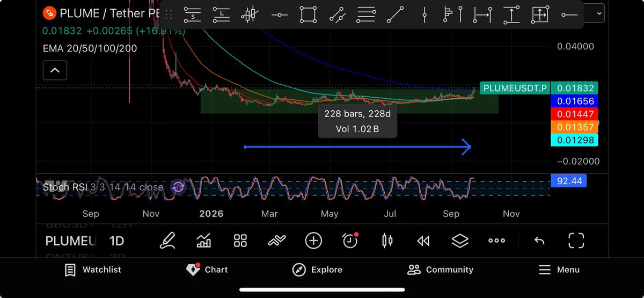Change chart type with candlestick icon
This screenshot has width=644, height=298.
click(x=387, y=241)
